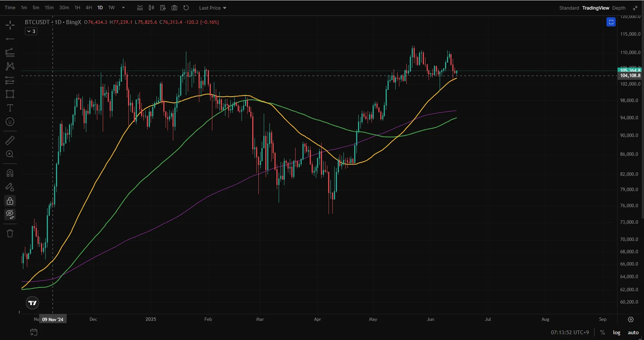The height and width of the screenshot is (340, 644).
Task: Toggle auto scale on price axis
Action: (x=633, y=332)
